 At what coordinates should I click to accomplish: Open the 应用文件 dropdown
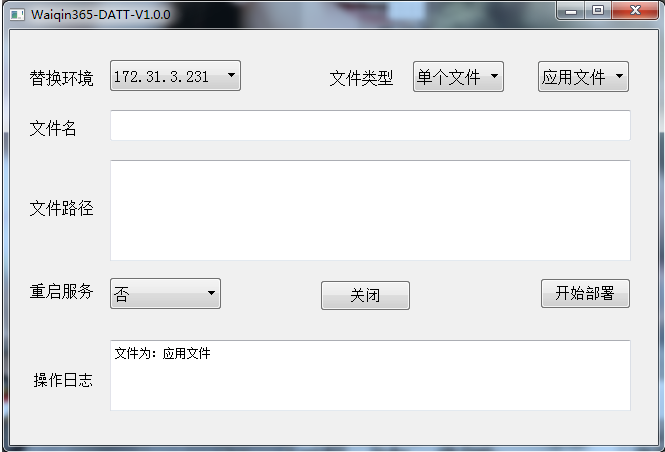click(583, 76)
